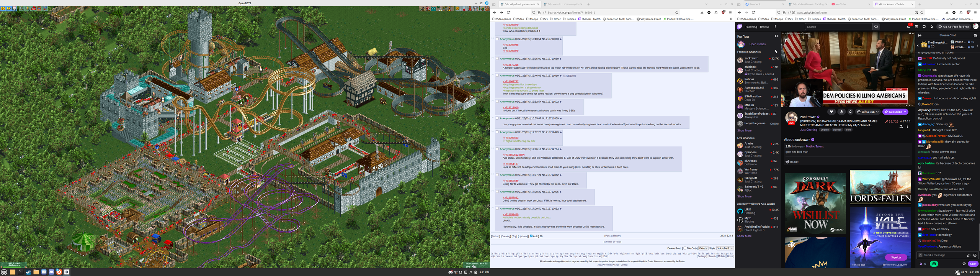Viewport: 980px width, 276px height.
Task: Open OpenRCT2 view options eye icon
Action: [39, 8]
